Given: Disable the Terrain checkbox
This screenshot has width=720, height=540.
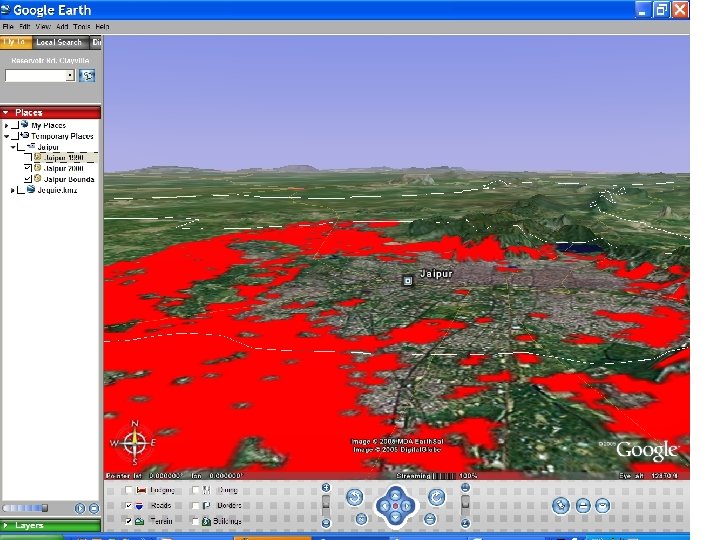Looking at the screenshot, I should 129,521.
